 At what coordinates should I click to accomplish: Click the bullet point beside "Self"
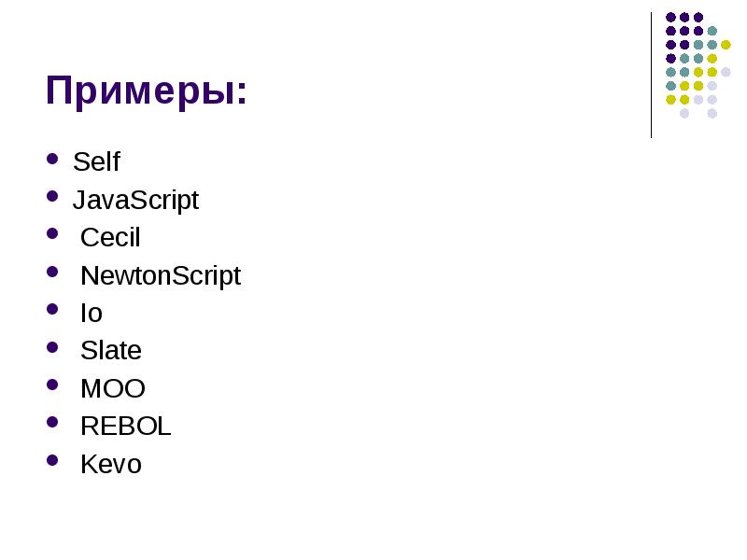[52, 160]
